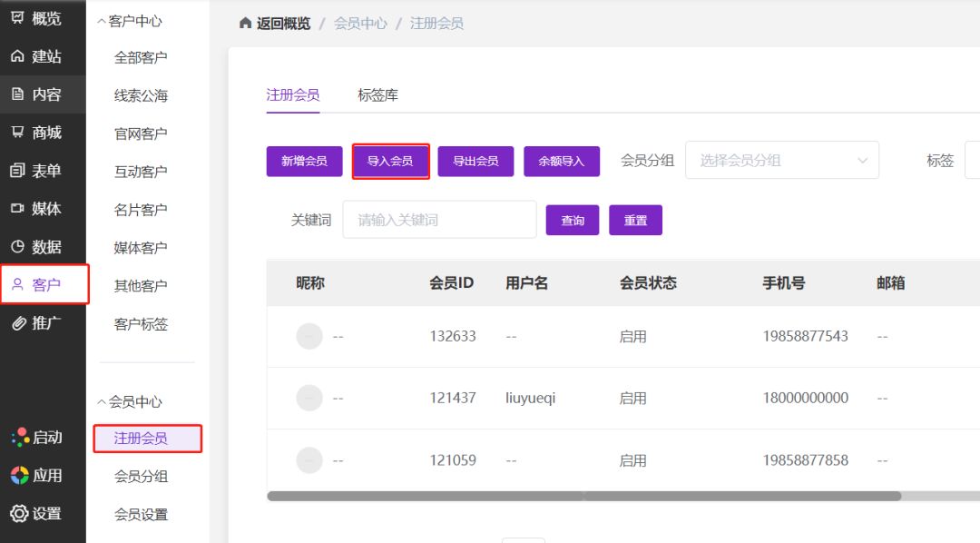
Task: Focus the 关键词 keyword input field
Action: tap(439, 220)
